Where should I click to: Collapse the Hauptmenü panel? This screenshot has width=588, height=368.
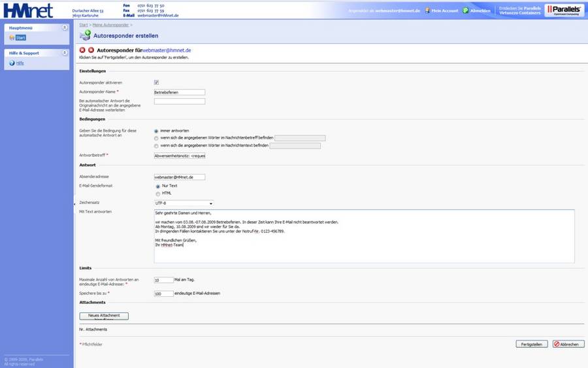pyautogui.click(x=65, y=27)
